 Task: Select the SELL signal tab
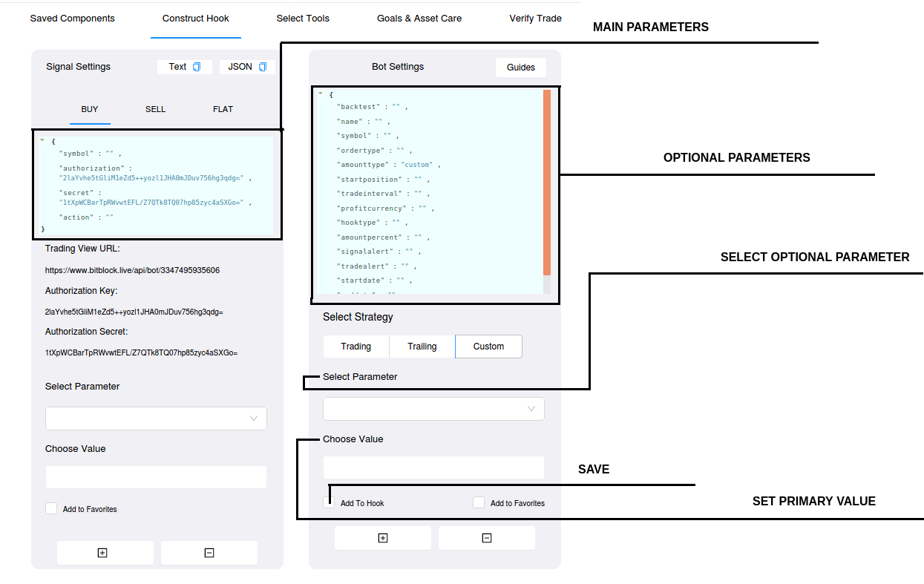155,109
